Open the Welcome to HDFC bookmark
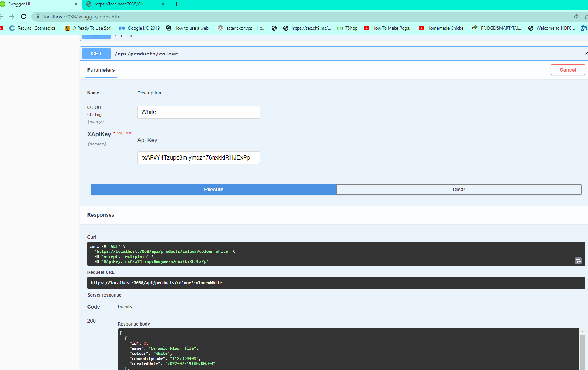 [x=551, y=28]
